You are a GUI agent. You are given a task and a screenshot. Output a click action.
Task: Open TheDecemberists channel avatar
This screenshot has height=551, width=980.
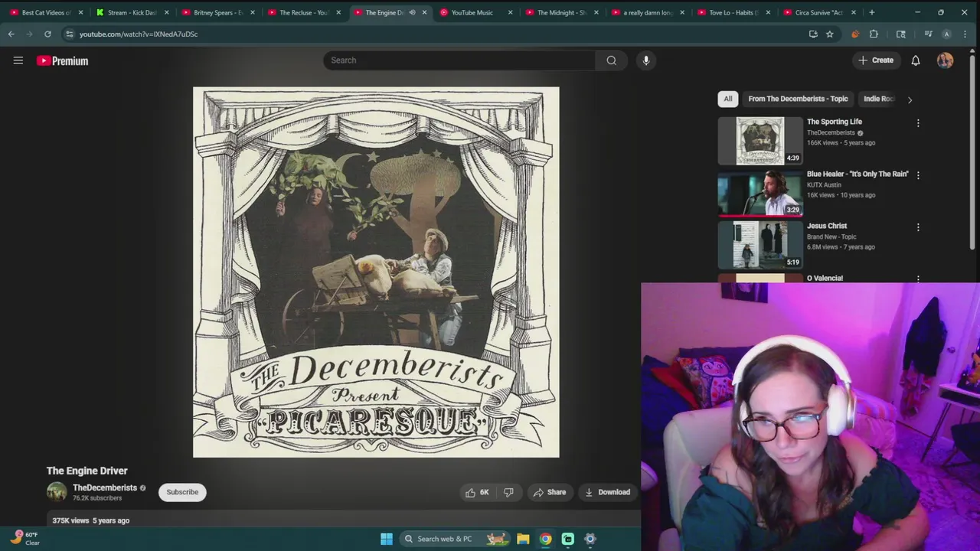57,492
